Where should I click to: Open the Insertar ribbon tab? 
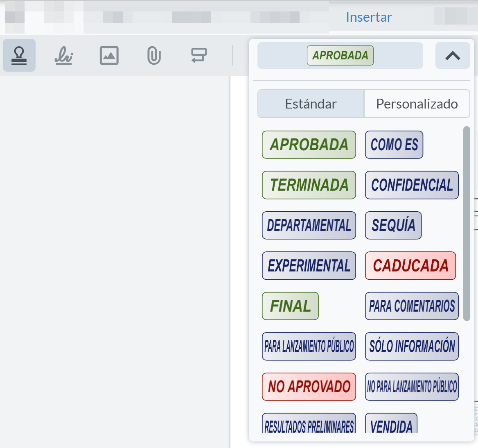369,17
